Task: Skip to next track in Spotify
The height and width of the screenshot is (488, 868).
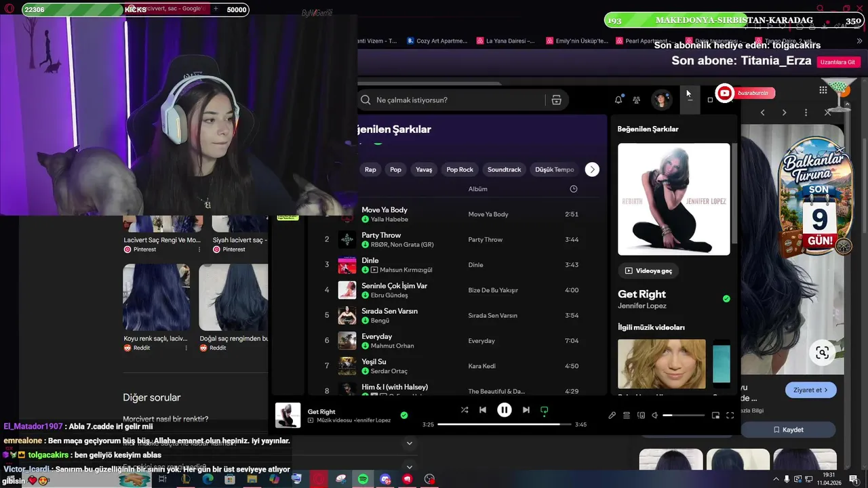Action: coord(526,410)
